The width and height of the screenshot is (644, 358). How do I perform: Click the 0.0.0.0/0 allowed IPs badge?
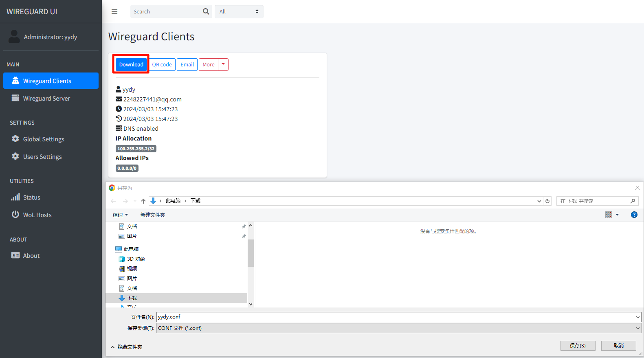coord(127,168)
